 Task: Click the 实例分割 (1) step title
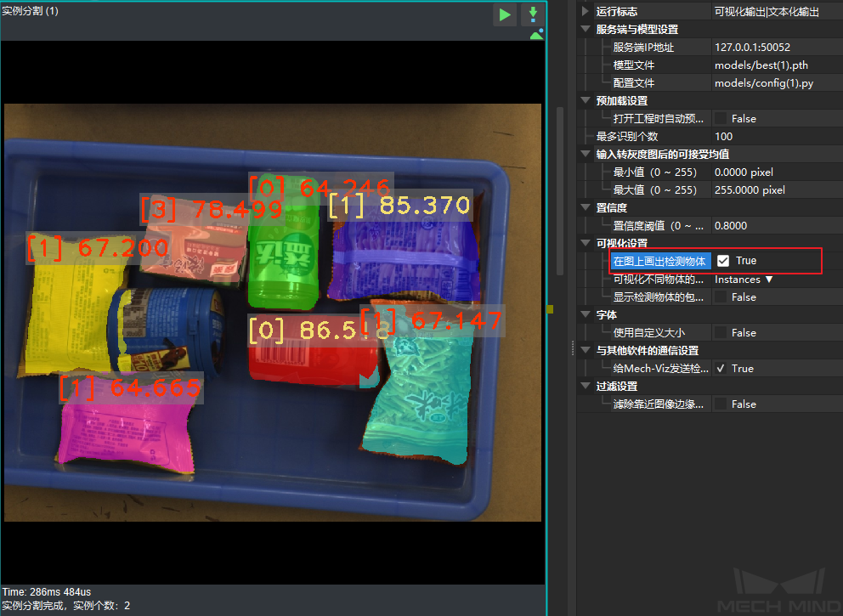(x=30, y=11)
